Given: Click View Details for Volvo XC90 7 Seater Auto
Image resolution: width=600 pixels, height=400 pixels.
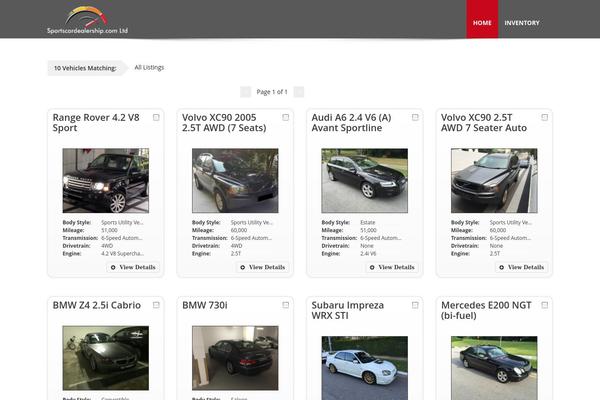Looking at the screenshot, I should 522,267.
